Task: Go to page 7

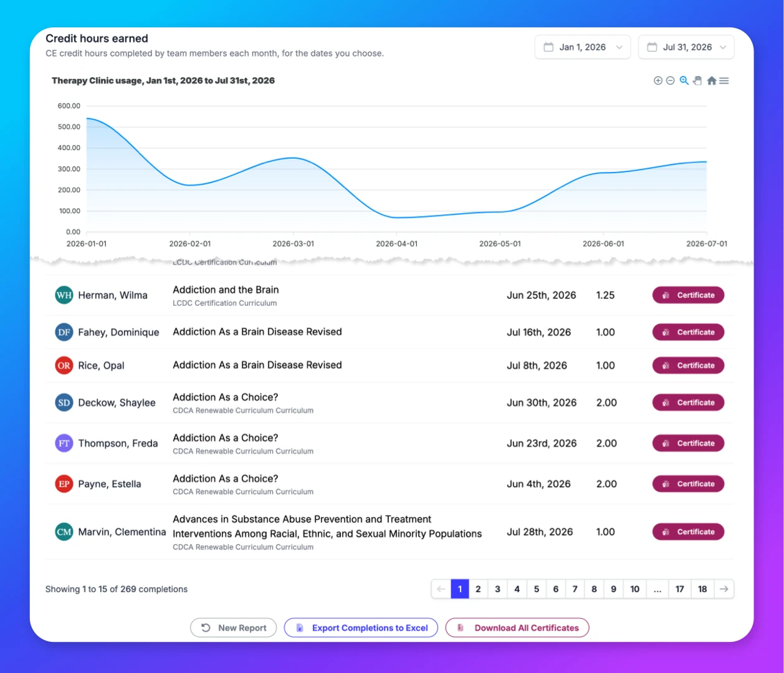Action: click(x=575, y=589)
